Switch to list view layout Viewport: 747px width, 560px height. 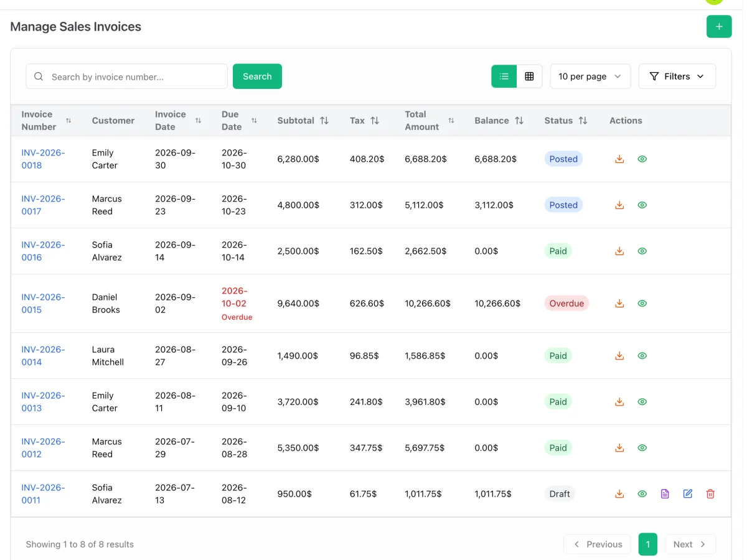[x=504, y=77]
